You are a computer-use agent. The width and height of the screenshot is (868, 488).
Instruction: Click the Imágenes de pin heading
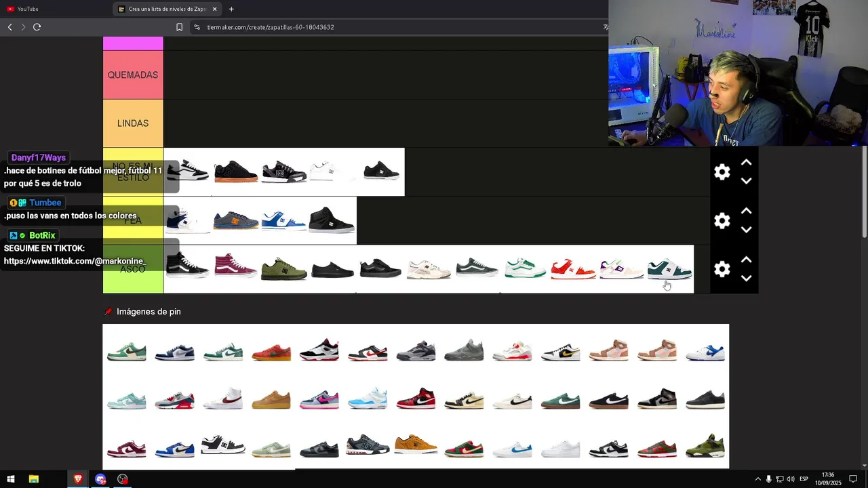click(149, 312)
